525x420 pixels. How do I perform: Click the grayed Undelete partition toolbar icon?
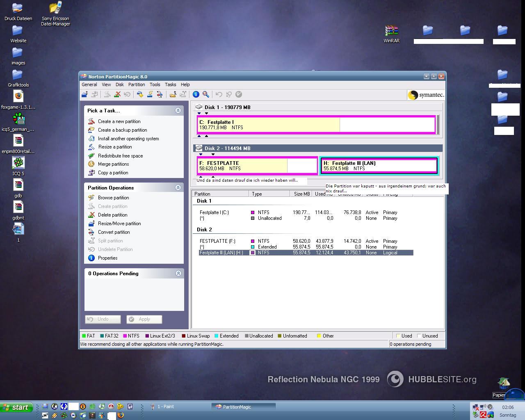(x=127, y=94)
